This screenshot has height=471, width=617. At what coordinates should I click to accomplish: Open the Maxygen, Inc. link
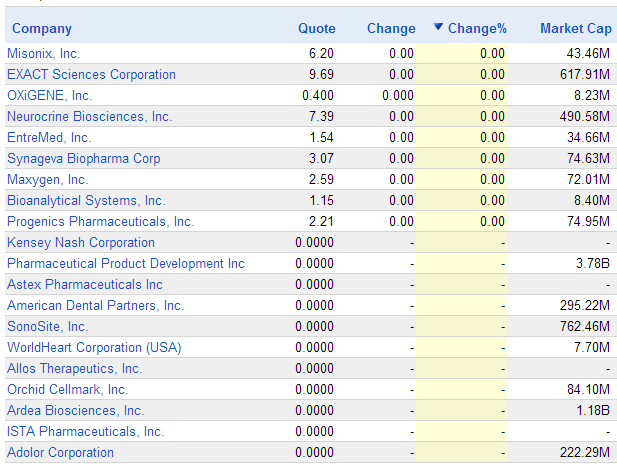(x=48, y=179)
